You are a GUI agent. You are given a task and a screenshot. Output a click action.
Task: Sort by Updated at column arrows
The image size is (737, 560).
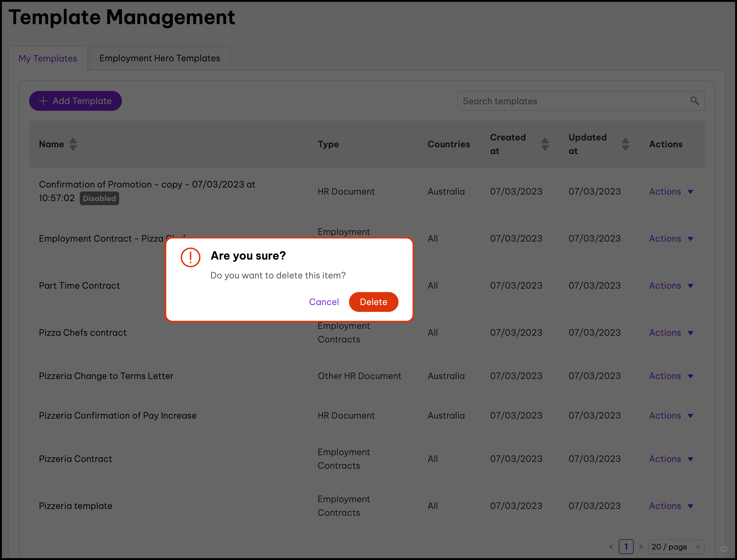click(x=625, y=144)
